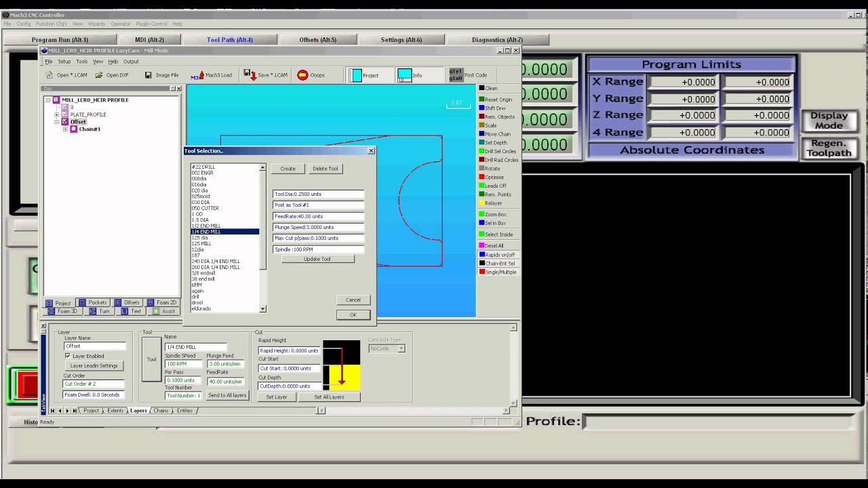The image size is (868, 488).
Task: Open the Pockets tab
Action: [93, 302]
